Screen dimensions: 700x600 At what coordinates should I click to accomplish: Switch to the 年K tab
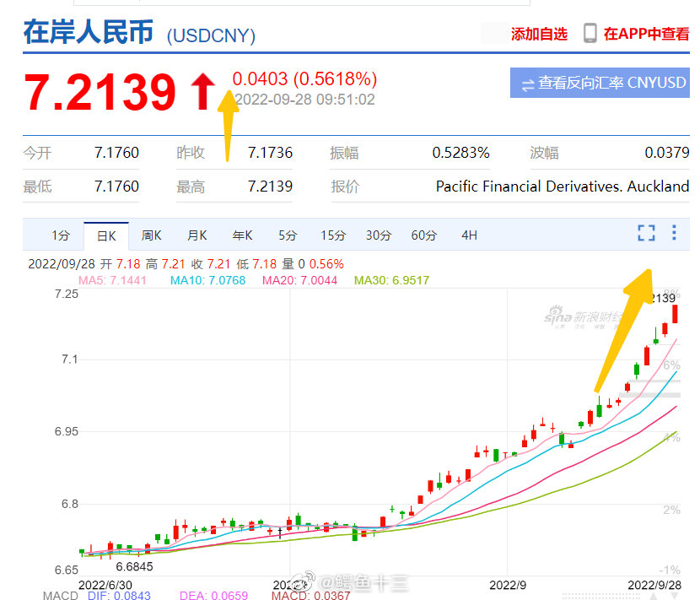(242, 235)
